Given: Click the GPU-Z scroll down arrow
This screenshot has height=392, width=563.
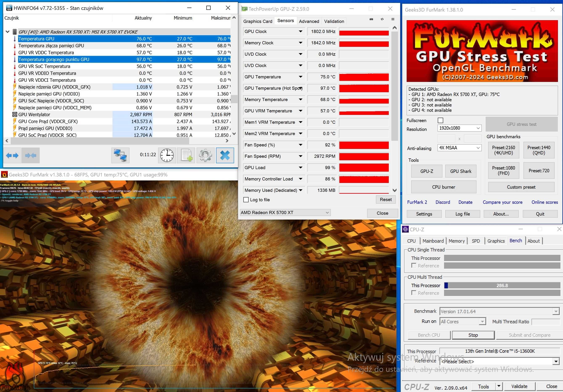Looking at the screenshot, I should pos(394,190).
